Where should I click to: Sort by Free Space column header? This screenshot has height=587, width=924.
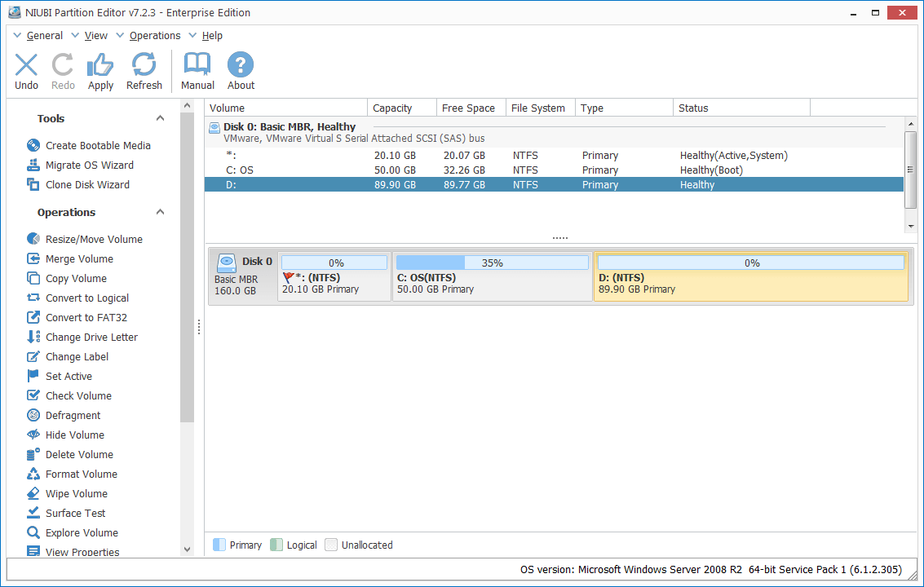pos(468,108)
